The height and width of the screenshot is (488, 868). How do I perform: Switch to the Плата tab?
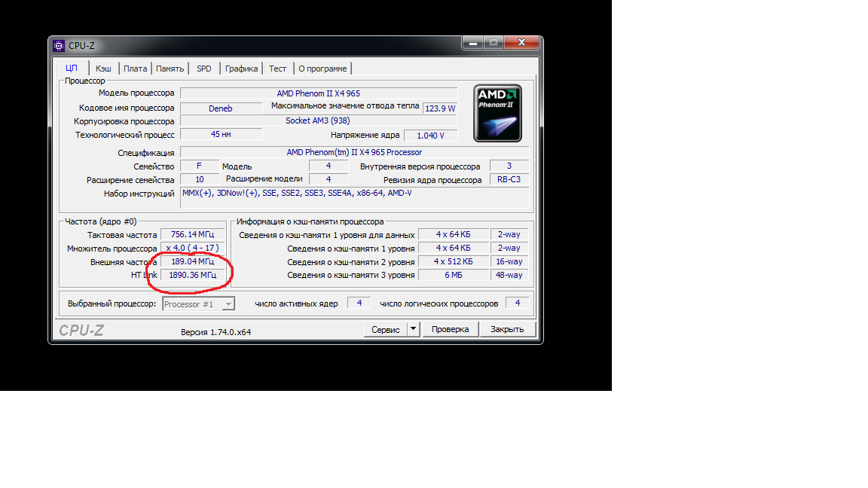[x=135, y=69]
